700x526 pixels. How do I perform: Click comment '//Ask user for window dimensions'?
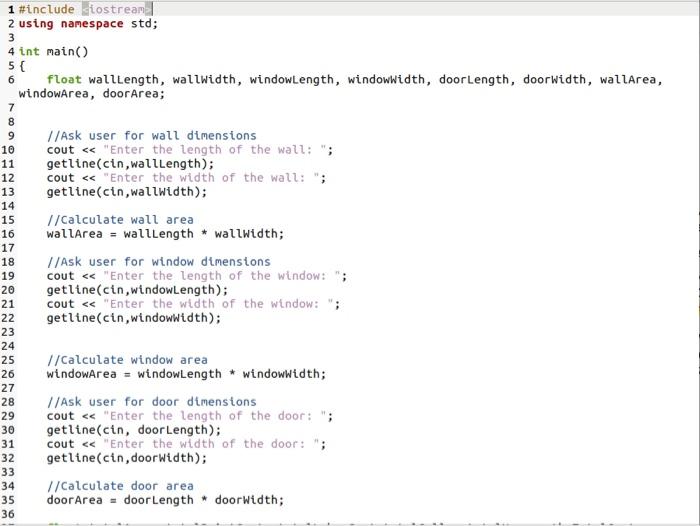(x=158, y=261)
